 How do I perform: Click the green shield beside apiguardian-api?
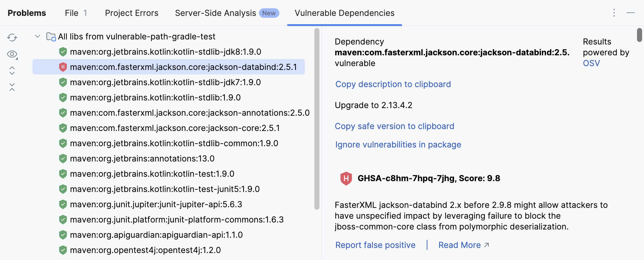pyautogui.click(x=63, y=235)
